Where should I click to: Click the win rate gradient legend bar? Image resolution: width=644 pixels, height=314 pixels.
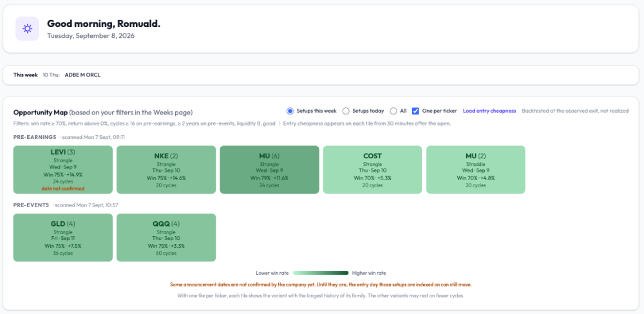[320, 273]
